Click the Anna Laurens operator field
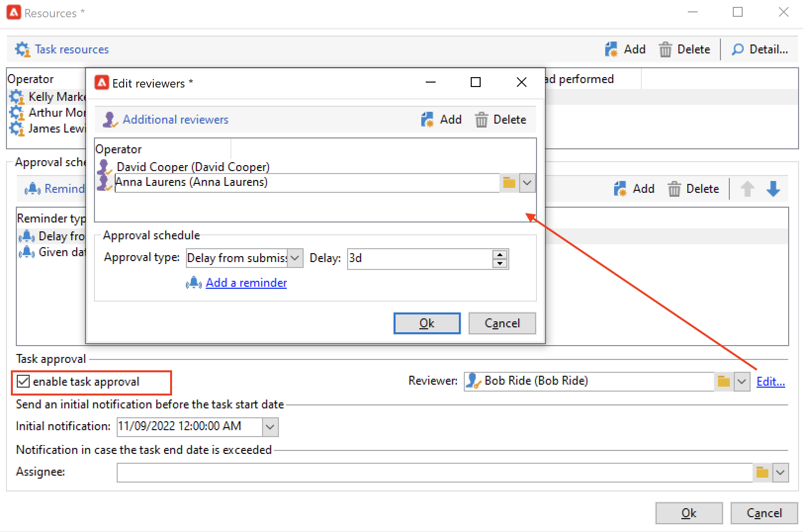803x532 pixels. click(x=307, y=182)
